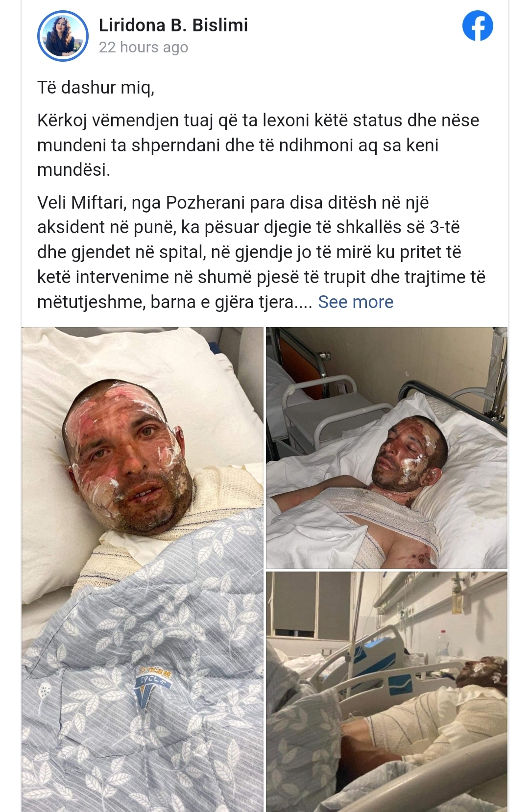Open bottom-right hospital ward photo
The height and width of the screenshot is (812, 529).
tap(386, 692)
